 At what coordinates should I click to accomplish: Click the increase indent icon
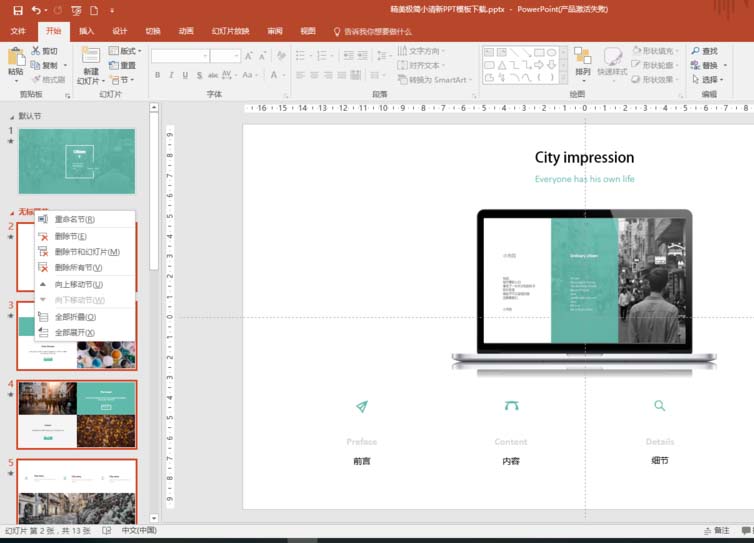(x=363, y=56)
